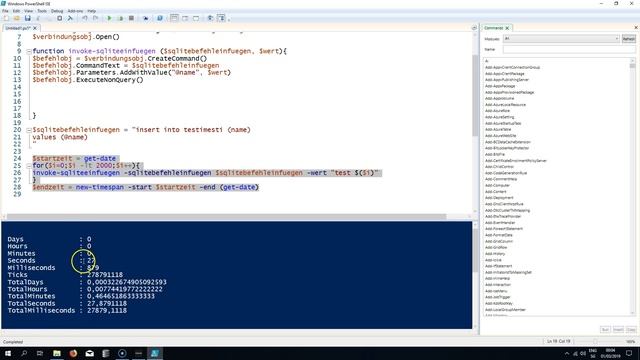Viewport: 640px width, 360px height.
Task: Save the script with the floppy disk icon
Action: coord(27,18)
